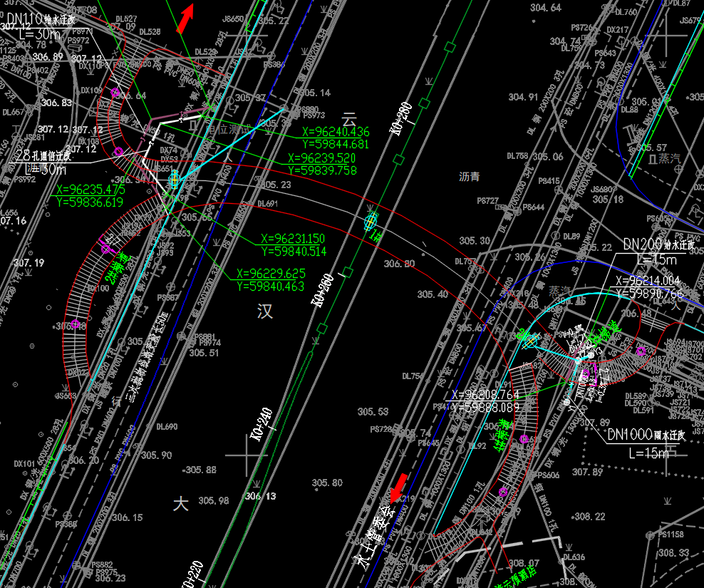Click the X=96229.625 coordinate label
Screen dimensions: 704x588
pos(271,274)
